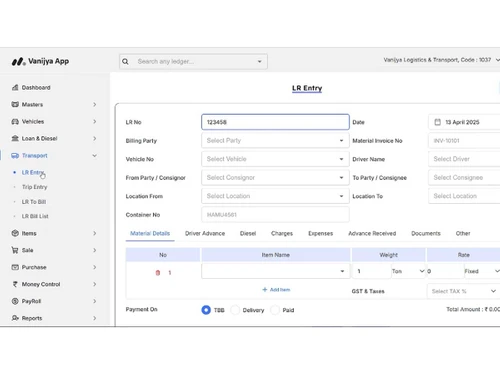Select the Paid payment option
The height and width of the screenshot is (375, 500).
click(x=275, y=310)
